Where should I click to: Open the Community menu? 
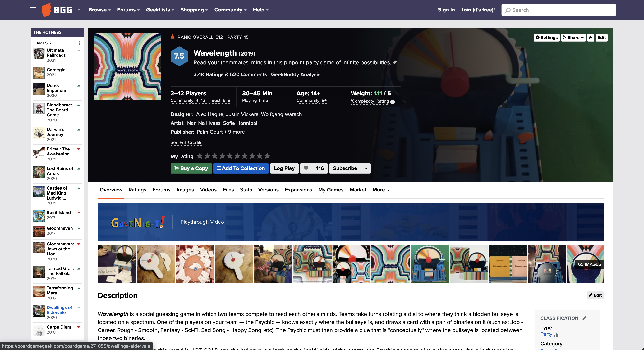click(x=230, y=10)
